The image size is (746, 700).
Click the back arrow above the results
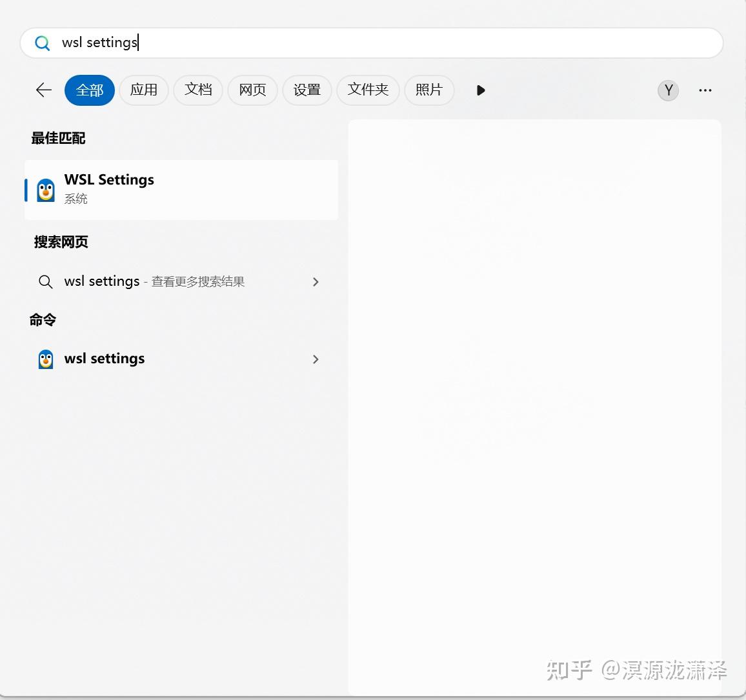pos(43,90)
